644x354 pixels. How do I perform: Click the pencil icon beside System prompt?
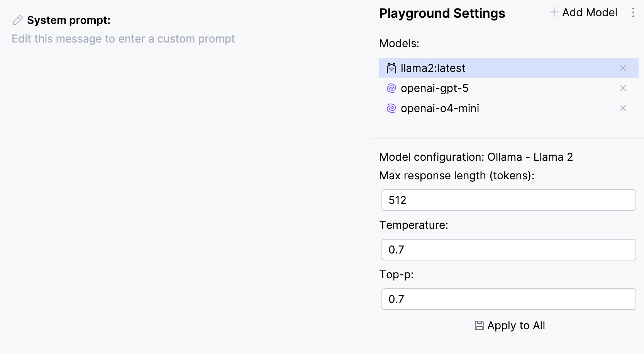pyautogui.click(x=17, y=20)
